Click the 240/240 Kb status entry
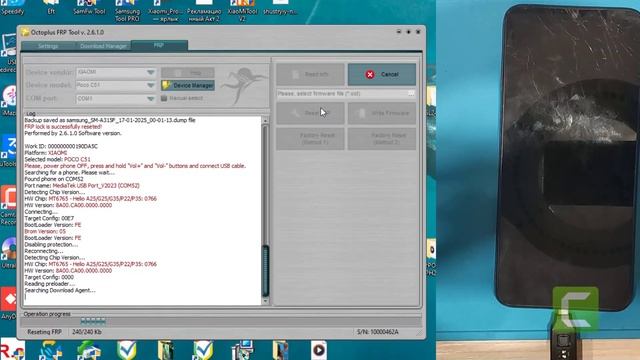Viewport: 640px width, 360px height. click(x=87, y=332)
